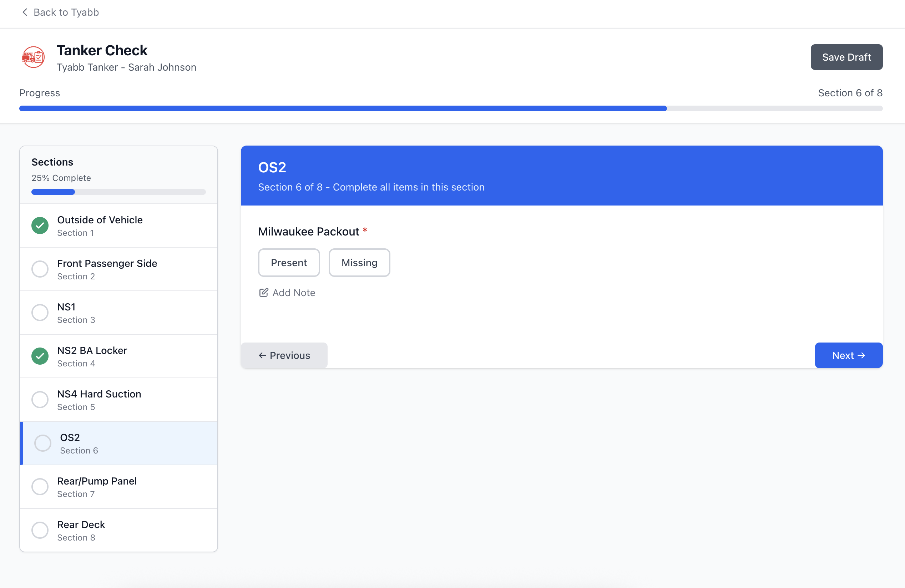The image size is (905, 588).
Task: Click the fire truck checklist logo icon
Action: [33, 57]
